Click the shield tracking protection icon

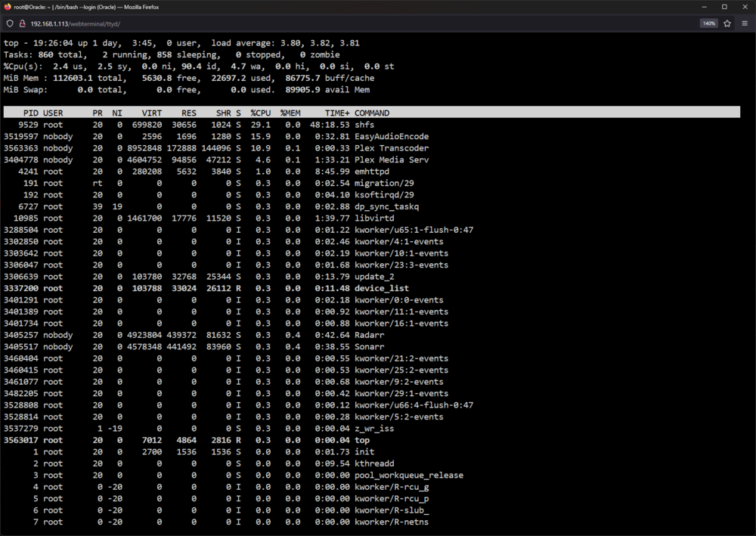[10, 23]
